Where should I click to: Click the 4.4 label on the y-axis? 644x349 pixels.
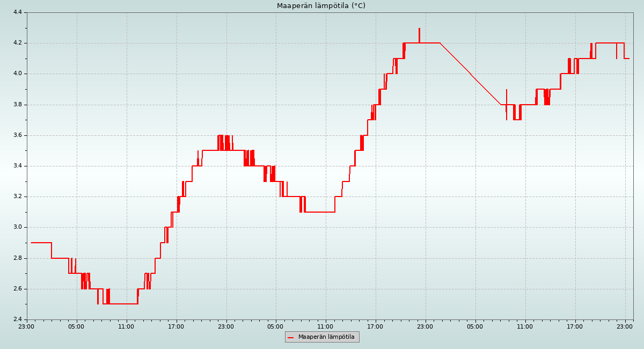pos(17,12)
